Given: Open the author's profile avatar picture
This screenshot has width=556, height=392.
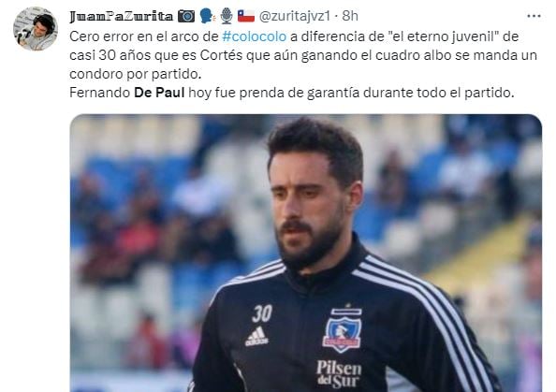Looking at the screenshot, I should coord(36,29).
